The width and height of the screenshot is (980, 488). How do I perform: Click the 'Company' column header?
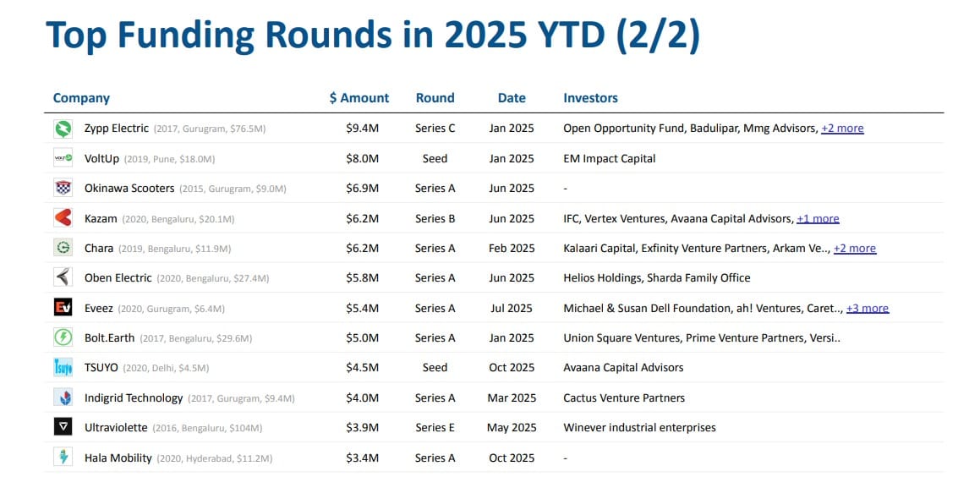81,98
